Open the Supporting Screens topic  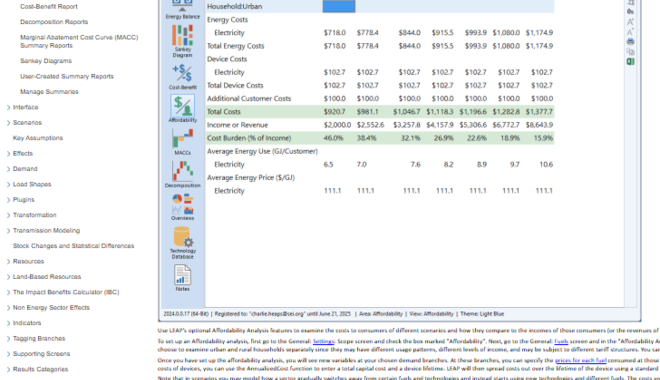(x=41, y=354)
